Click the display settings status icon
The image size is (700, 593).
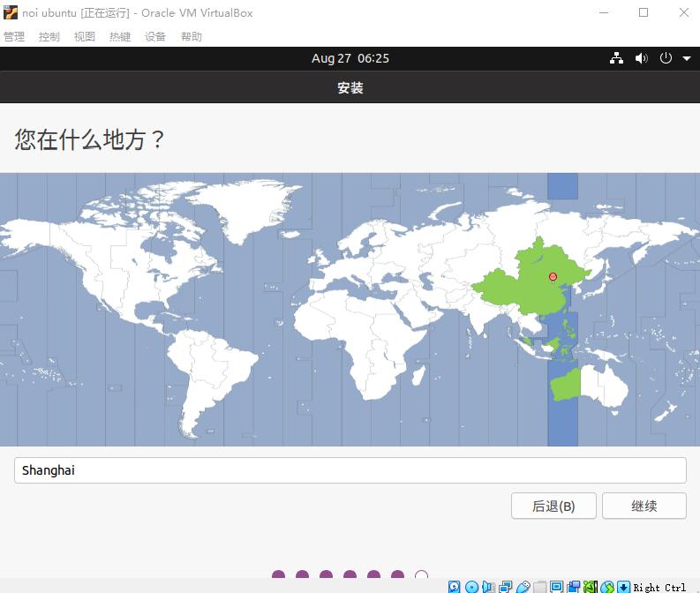[557, 587]
